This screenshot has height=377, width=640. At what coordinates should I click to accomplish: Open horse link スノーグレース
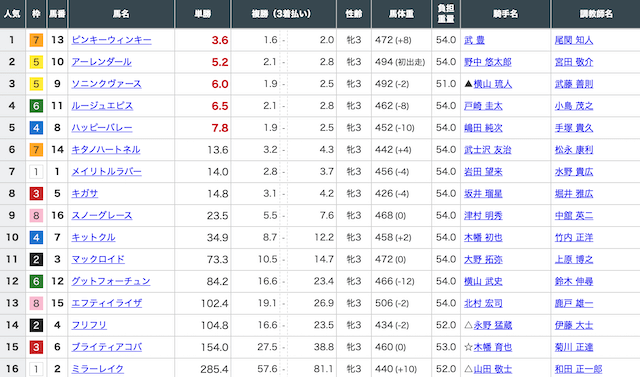point(102,216)
